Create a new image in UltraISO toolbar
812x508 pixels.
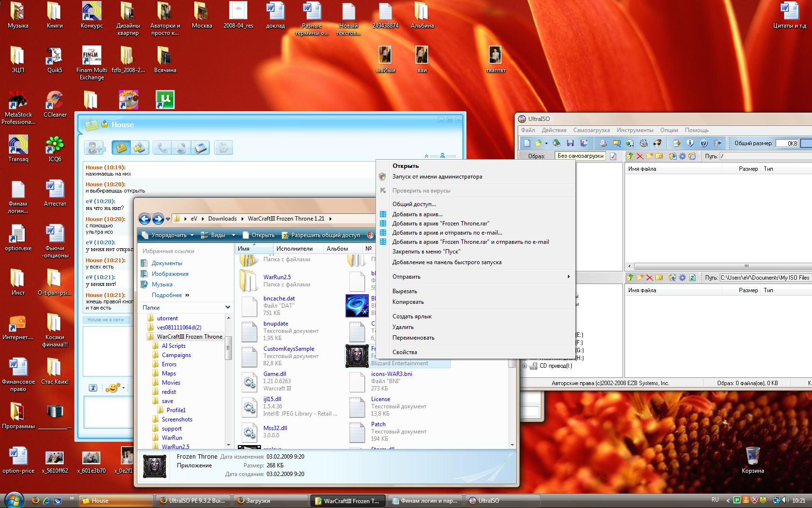[527, 143]
